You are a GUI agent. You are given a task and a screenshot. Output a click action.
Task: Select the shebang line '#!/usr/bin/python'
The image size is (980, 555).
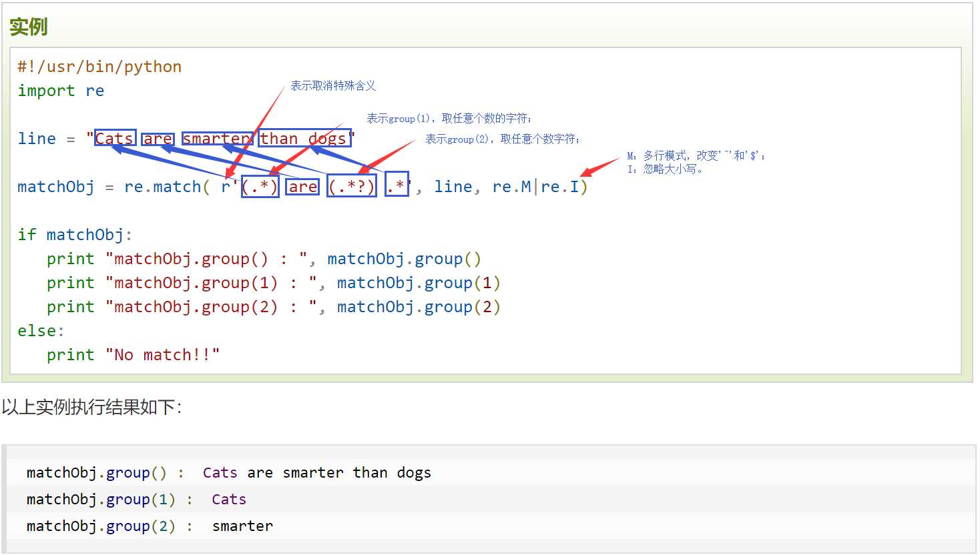pyautogui.click(x=99, y=67)
